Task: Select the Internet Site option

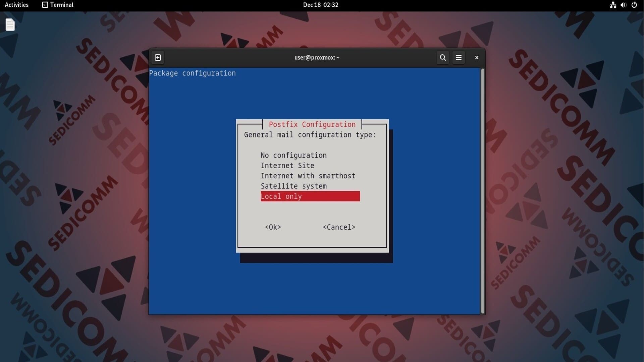Action: pos(287,166)
